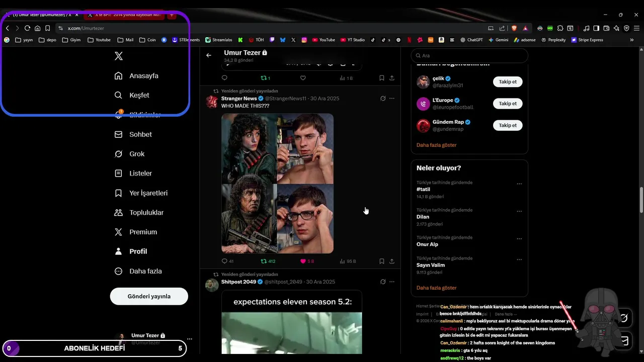Share the Stranger News post
This screenshot has width=644, height=362.
pos(392,261)
